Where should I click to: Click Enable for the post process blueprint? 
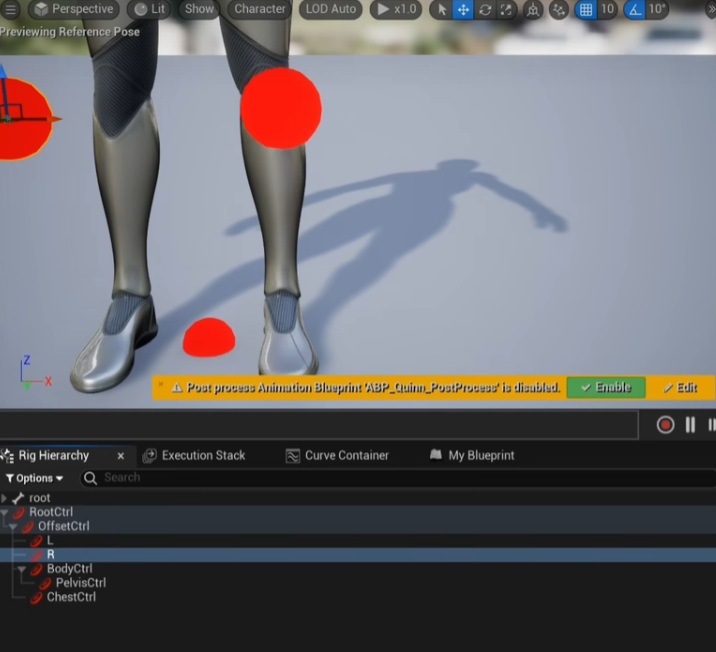(x=605, y=387)
